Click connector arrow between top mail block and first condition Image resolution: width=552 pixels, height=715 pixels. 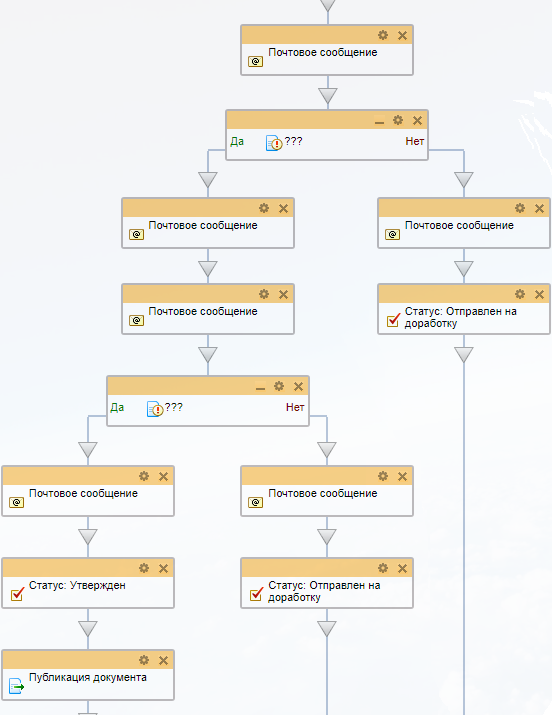328,96
